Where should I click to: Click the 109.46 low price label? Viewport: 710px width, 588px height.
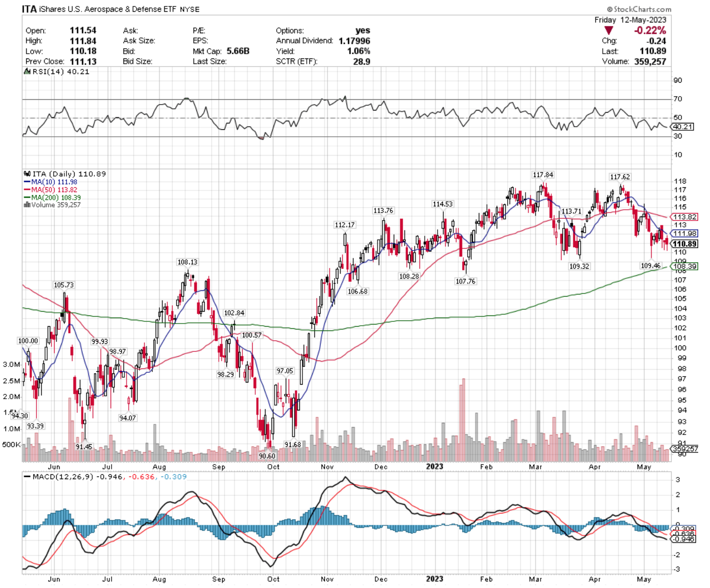click(x=650, y=266)
